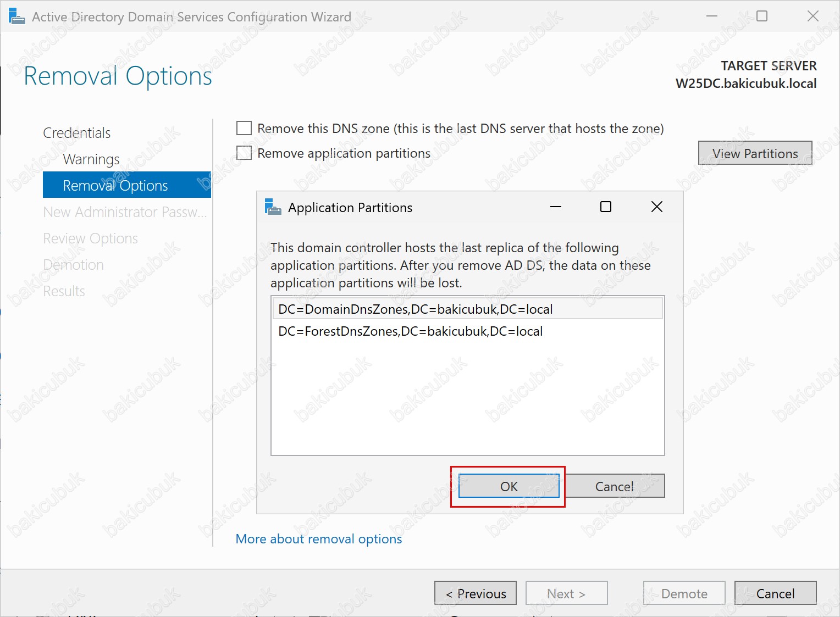The image size is (840, 617).
Task: Select the Review Options step
Action: pos(91,238)
